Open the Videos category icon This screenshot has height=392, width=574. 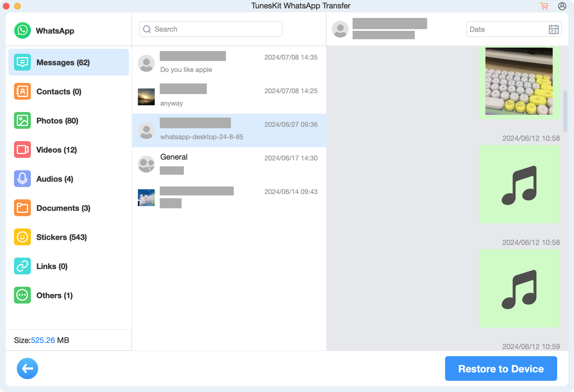tap(22, 150)
